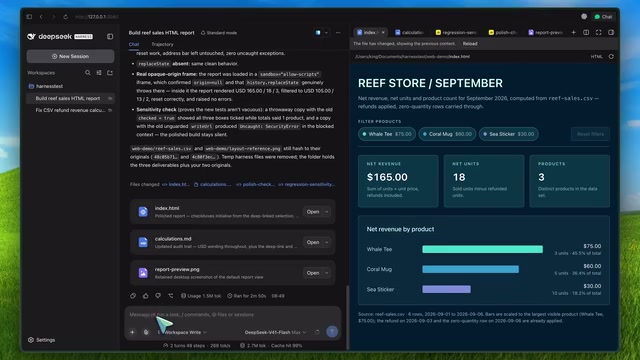
Task: Refresh the HTML preview
Action: click(x=611, y=57)
